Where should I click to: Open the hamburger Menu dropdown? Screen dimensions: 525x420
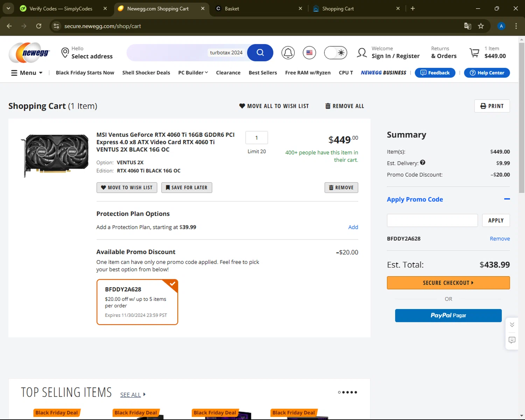[27, 73]
